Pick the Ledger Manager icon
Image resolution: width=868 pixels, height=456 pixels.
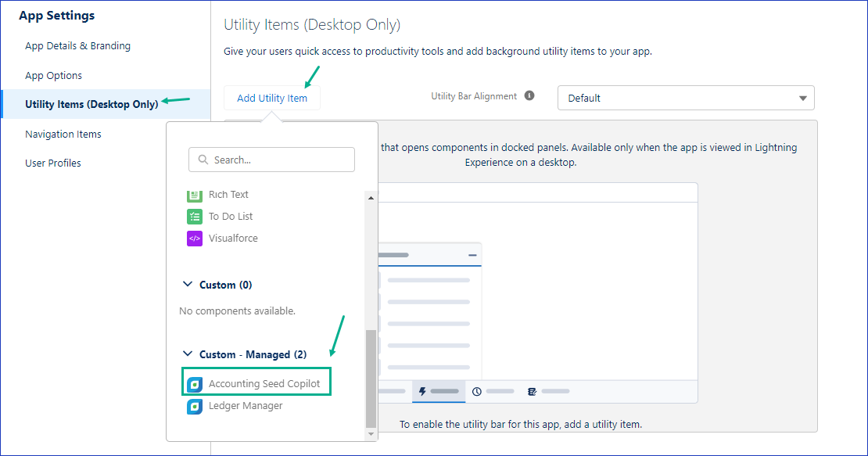[x=195, y=406]
